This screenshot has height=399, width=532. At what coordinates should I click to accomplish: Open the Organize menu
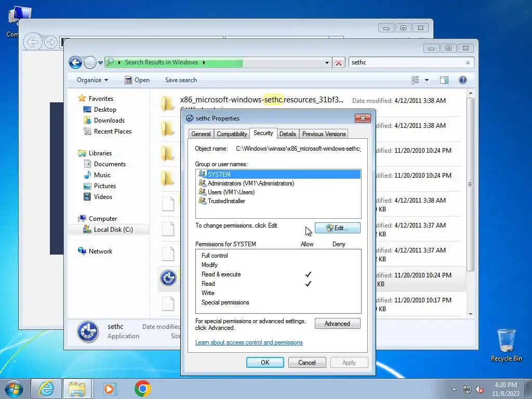(x=92, y=80)
